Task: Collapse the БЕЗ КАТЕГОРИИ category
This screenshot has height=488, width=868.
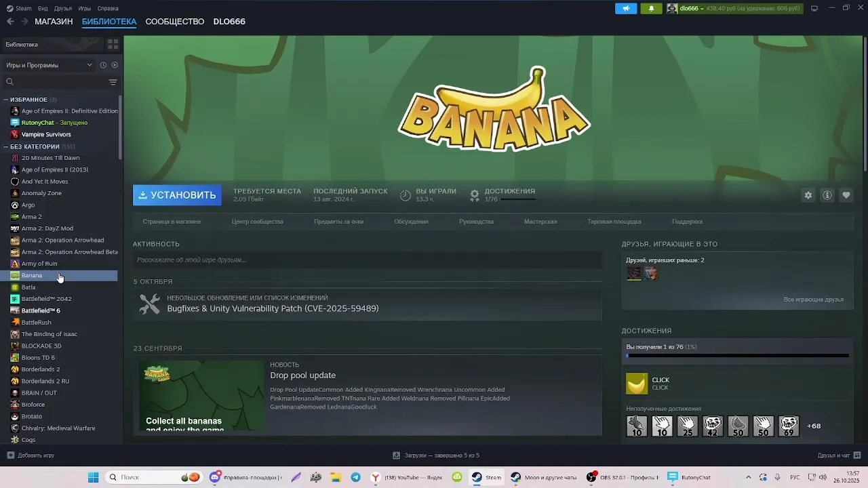Action: tap(5, 146)
